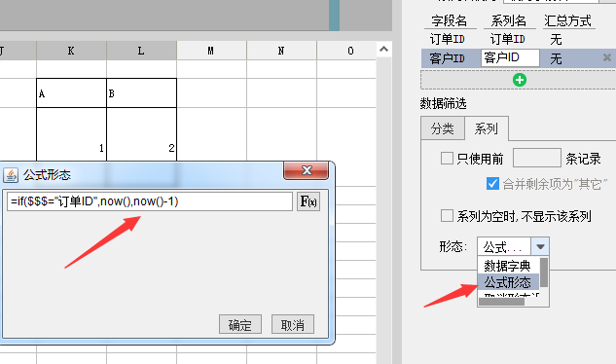Click cell containing B
The image size is (616, 364).
[x=141, y=93]
